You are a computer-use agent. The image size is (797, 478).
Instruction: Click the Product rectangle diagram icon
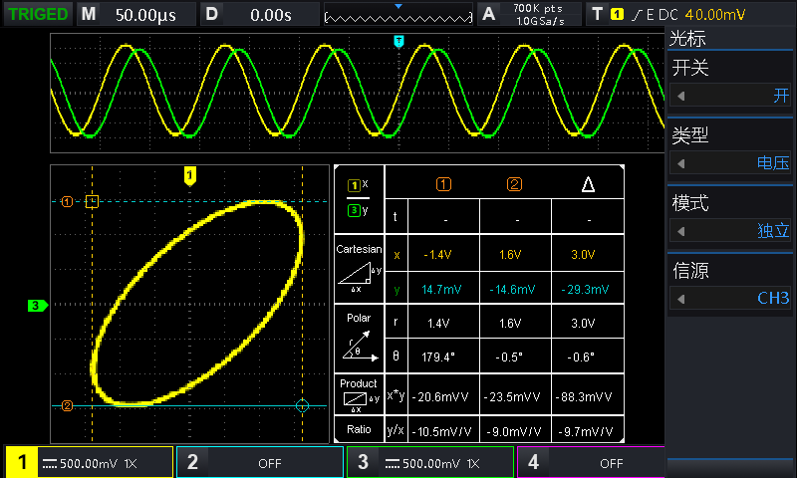click(358, 402)
